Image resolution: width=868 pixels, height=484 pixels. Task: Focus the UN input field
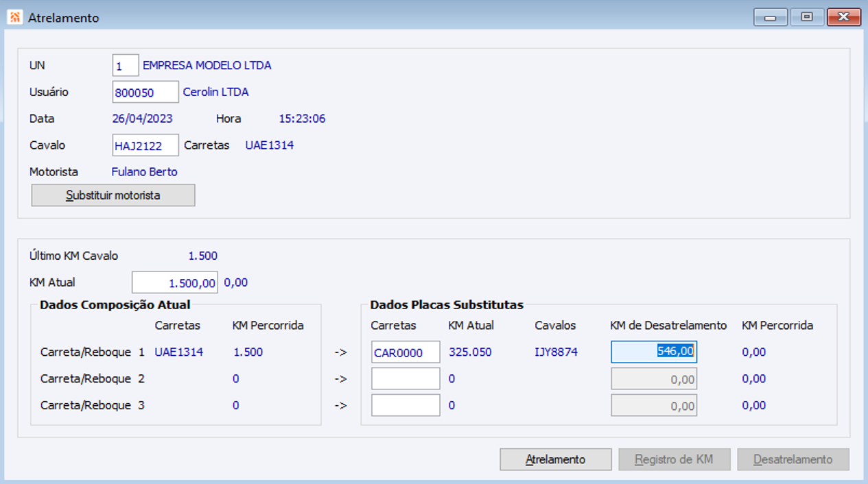[x=126, y=66]
